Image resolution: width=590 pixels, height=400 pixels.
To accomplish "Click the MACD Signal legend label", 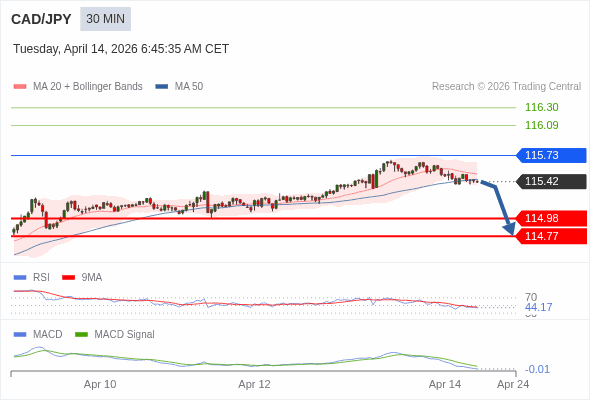I will pyautogui.click(x=125, y=335).
